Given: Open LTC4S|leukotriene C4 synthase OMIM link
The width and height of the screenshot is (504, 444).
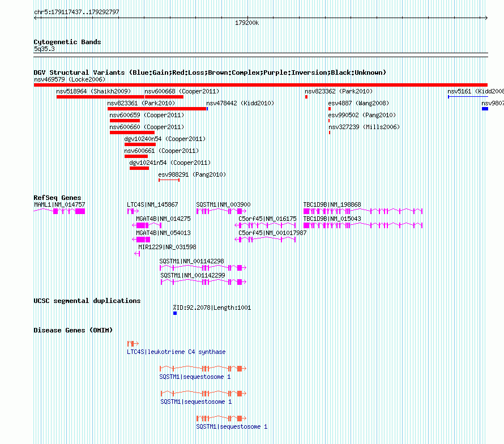Looking at the screenshot, I should [176, 352].
